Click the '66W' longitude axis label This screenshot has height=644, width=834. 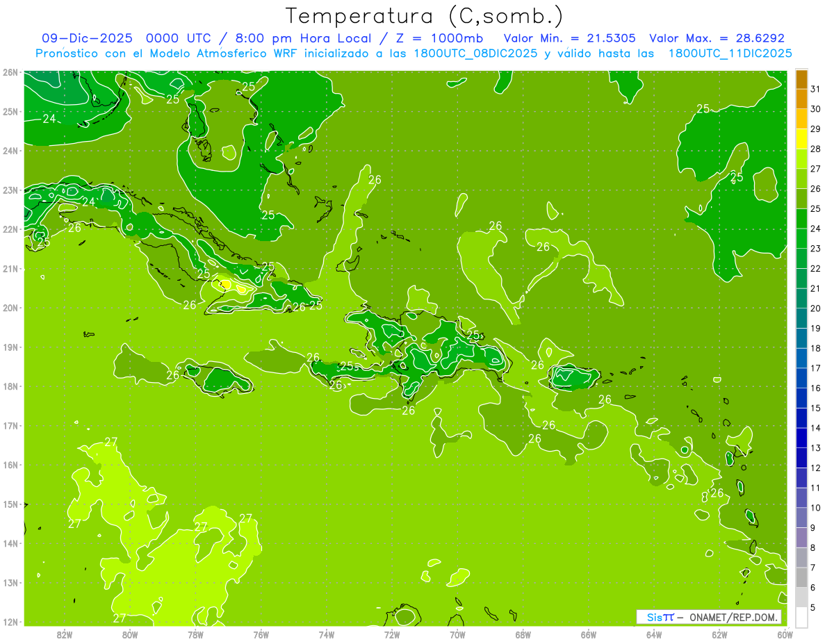click(588, 634)
